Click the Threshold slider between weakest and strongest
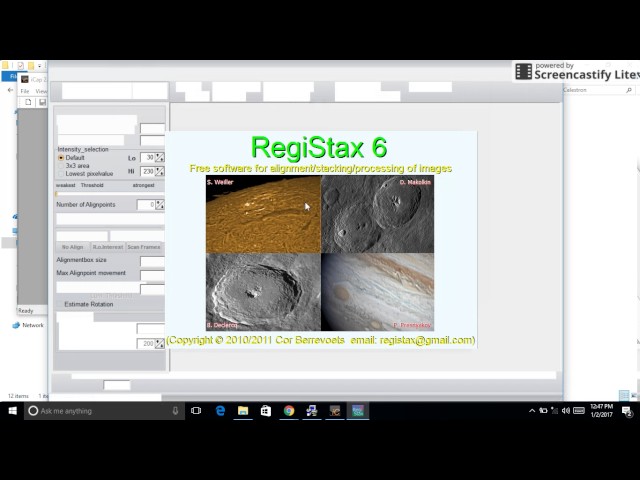Image resolution: width=640 pixels, height=480 pixels. pyautogui.click(x=110, y=194)
